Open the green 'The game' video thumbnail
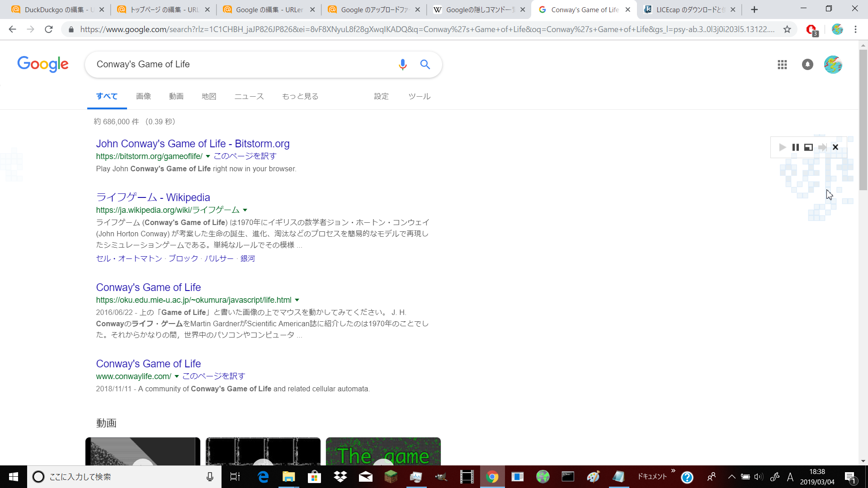The height and width of the screenshot is (488, 868). click(383, 451)
